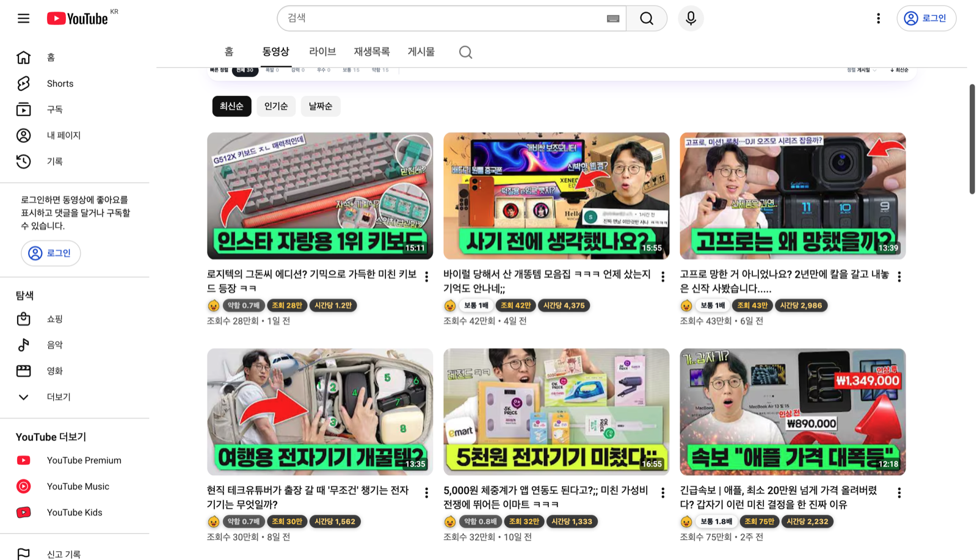Open the hamburger guide menu

[23, 18]
